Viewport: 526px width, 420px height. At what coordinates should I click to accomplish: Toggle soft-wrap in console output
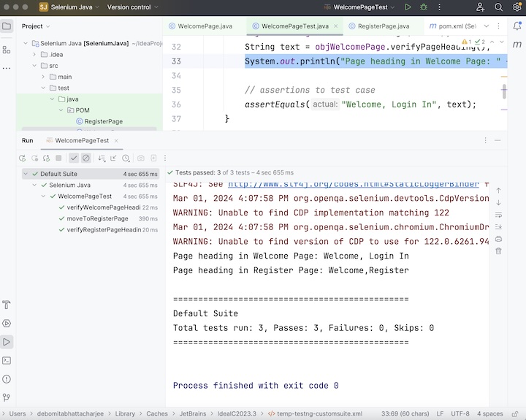[x=498, y=215]
